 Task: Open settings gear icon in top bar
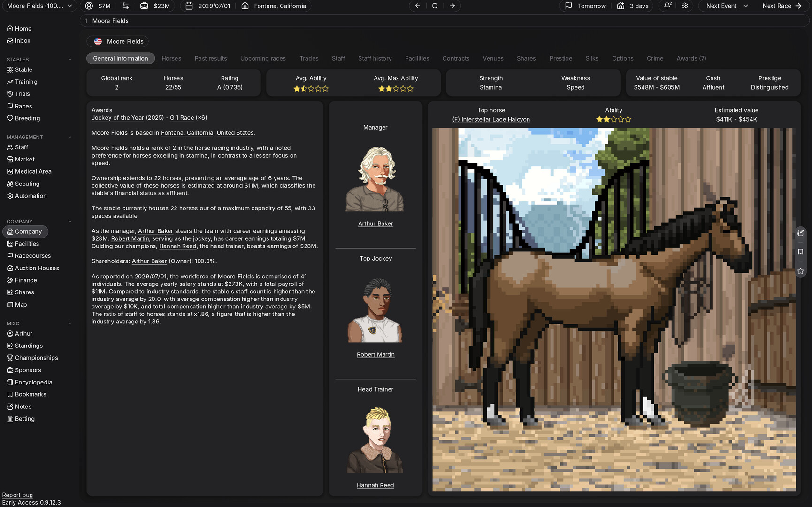[x=685, y=6]
